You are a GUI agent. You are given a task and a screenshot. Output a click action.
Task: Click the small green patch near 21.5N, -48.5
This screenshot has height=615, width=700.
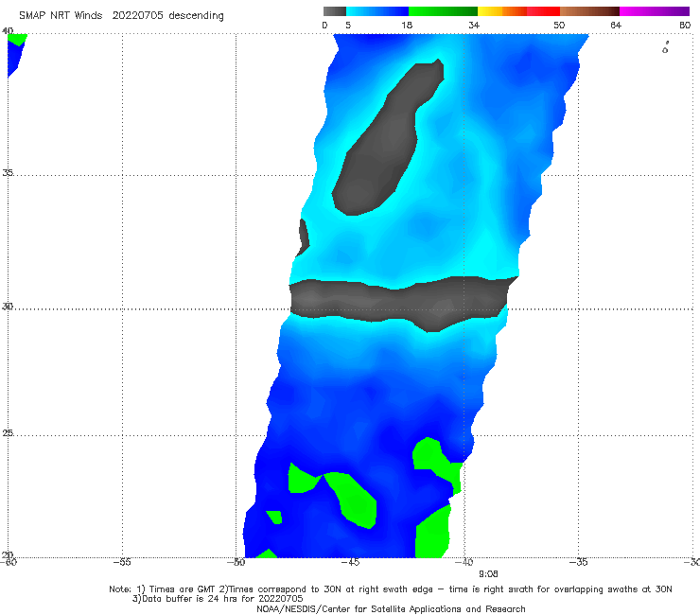[x=274, y=518]
